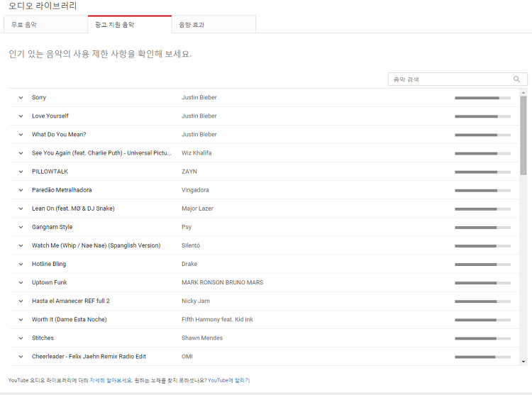This screenshot has width=532, height=395.
Task: Select the PILLOWTALK title
Action: pyautogui.click(x=50, y=172)
